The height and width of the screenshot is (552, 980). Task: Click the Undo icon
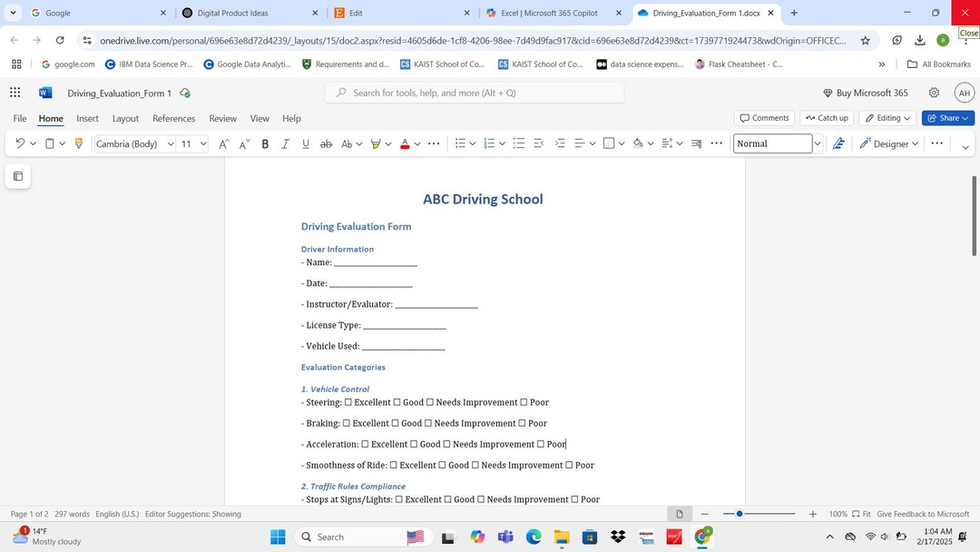pyautogui.click(x=18, y=143)
